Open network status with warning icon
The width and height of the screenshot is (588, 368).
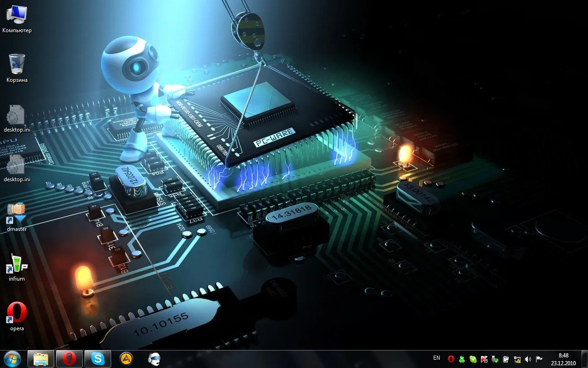coord(517,359)
